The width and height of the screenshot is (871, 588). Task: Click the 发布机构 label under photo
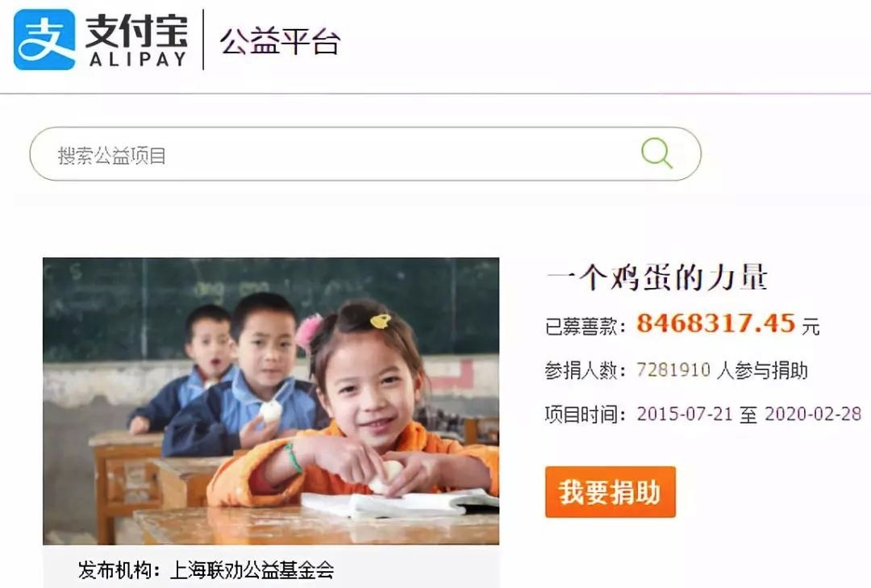click(119, 570)
